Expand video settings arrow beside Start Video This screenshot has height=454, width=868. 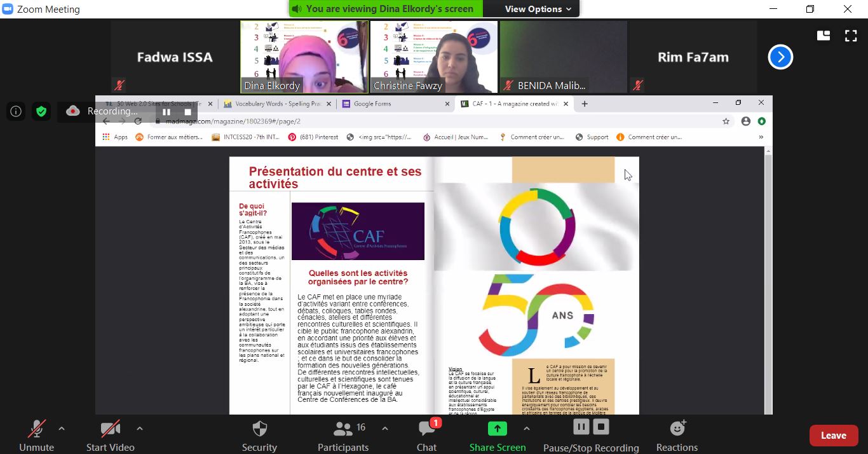(140, 429)
